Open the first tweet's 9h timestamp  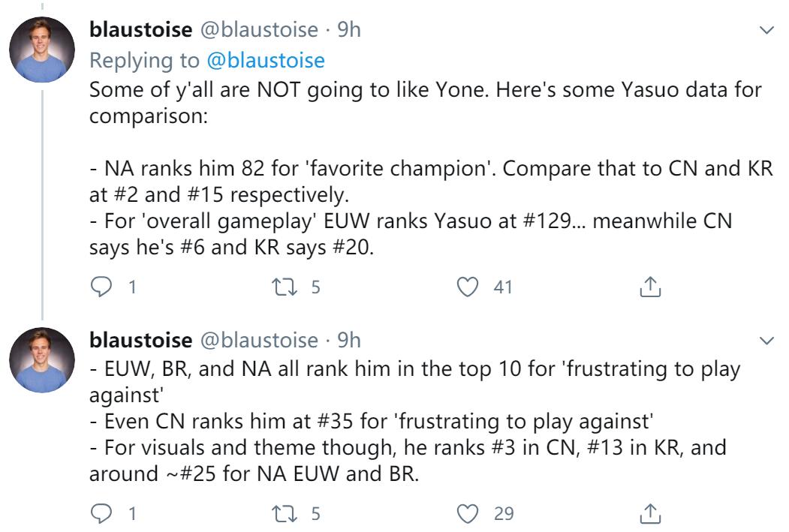[x=348, y=29]
